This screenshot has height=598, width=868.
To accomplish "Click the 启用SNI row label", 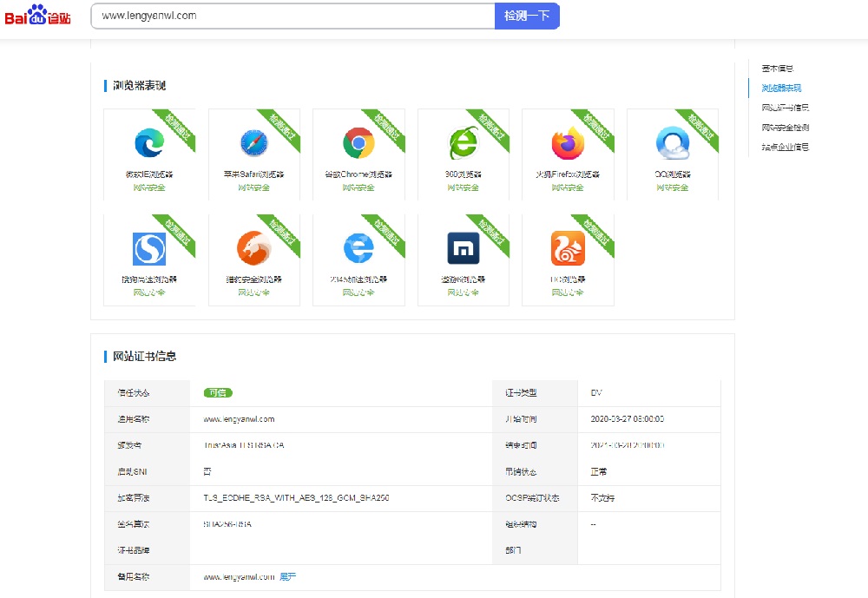I will [132, 472].
